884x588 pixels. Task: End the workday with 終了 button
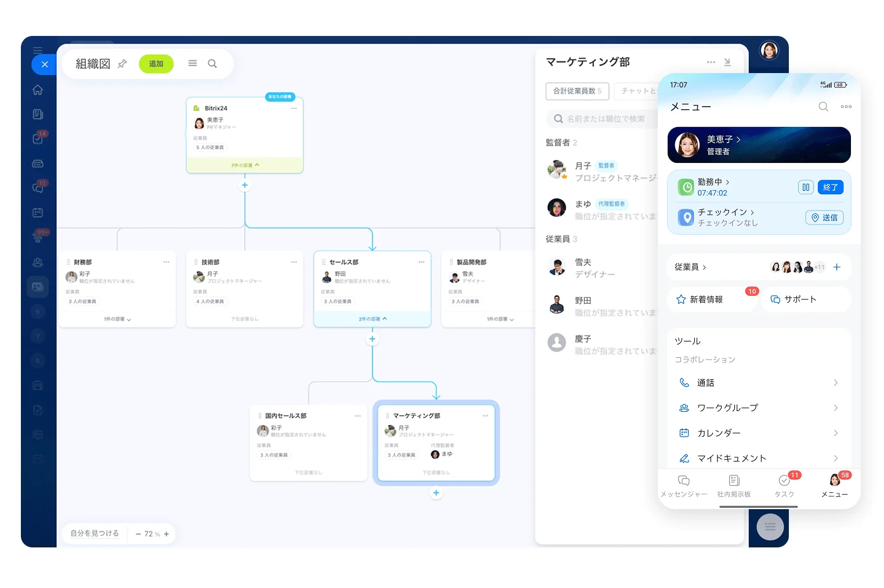point(830,187)
